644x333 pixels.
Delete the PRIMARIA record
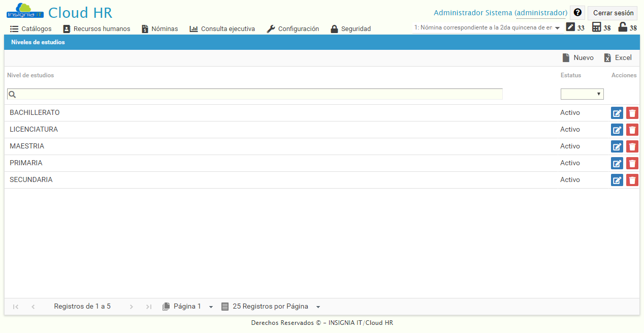coord(632,163)
